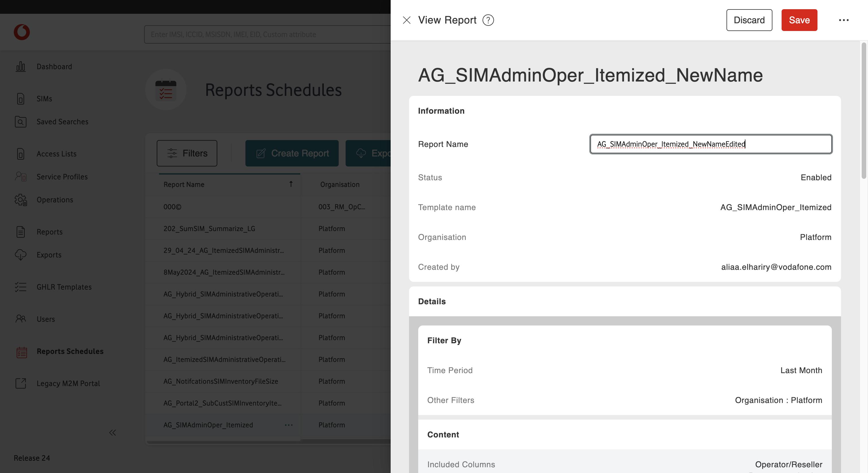Open the Filters button
The image size is (868, 473).
[x=187, y=153]
